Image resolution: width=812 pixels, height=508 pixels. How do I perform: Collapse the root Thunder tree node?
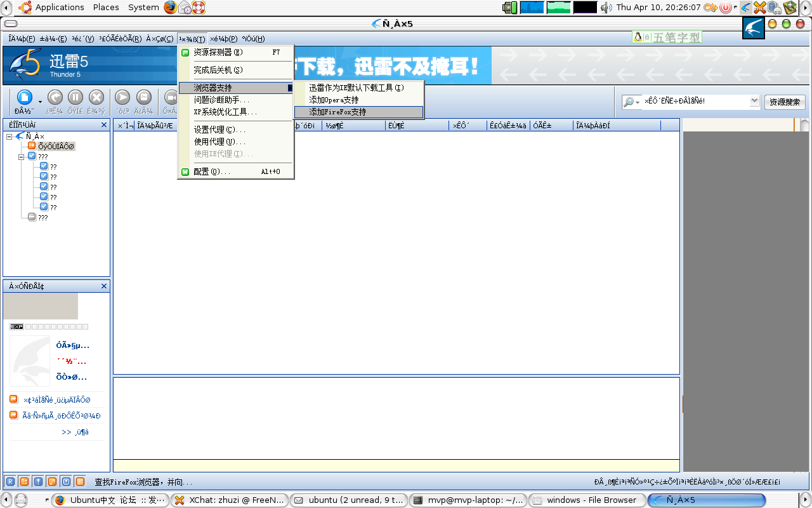point(10,137)
